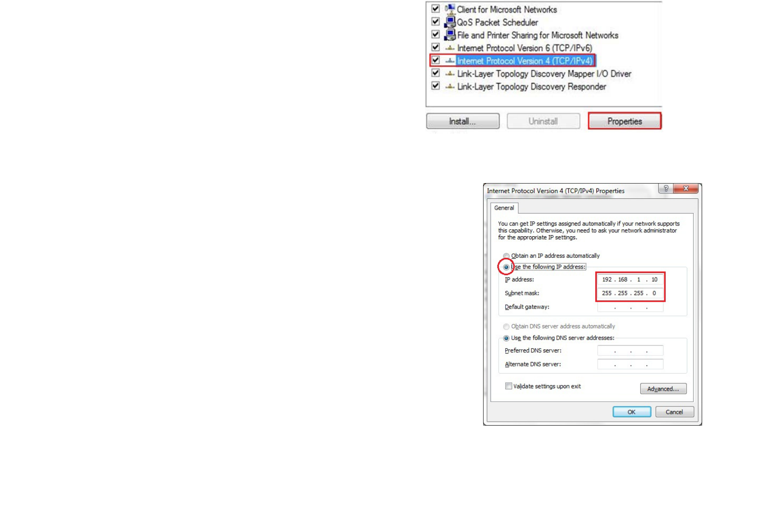
Task: Click into the Default gateway field
Action: point(630,307)
